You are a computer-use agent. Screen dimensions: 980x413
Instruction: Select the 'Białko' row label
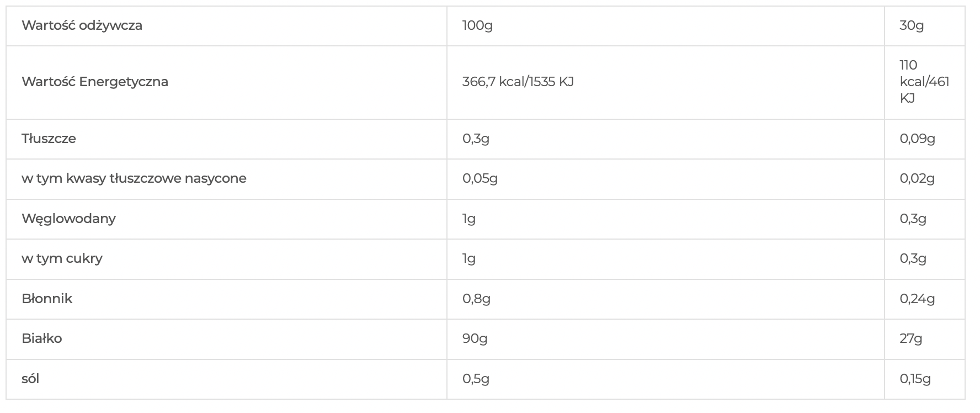click(x=41, y=338)
